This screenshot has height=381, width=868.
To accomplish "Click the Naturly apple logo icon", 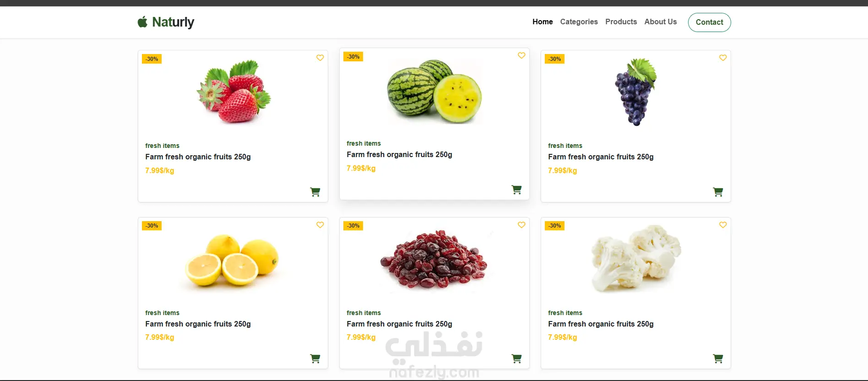I will (x=142, y=22).
